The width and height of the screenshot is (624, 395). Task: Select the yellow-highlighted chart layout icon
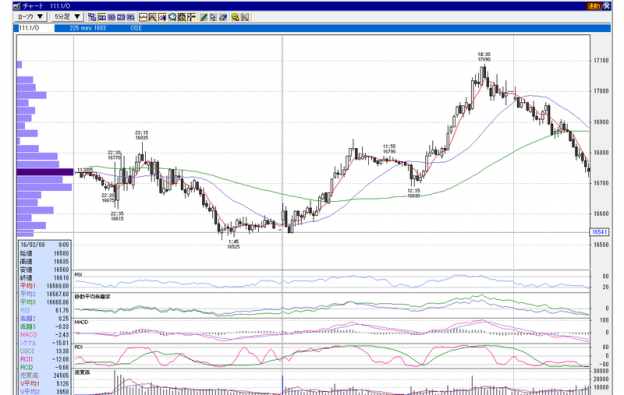[102, 17]
